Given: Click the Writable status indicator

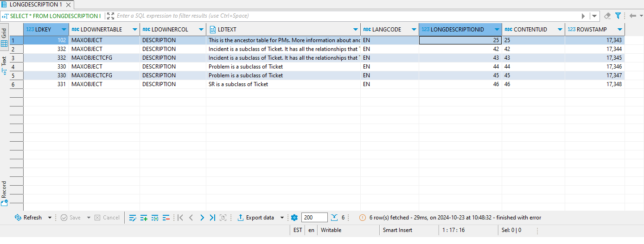Looking at the screenshot, I should (331, 230).
